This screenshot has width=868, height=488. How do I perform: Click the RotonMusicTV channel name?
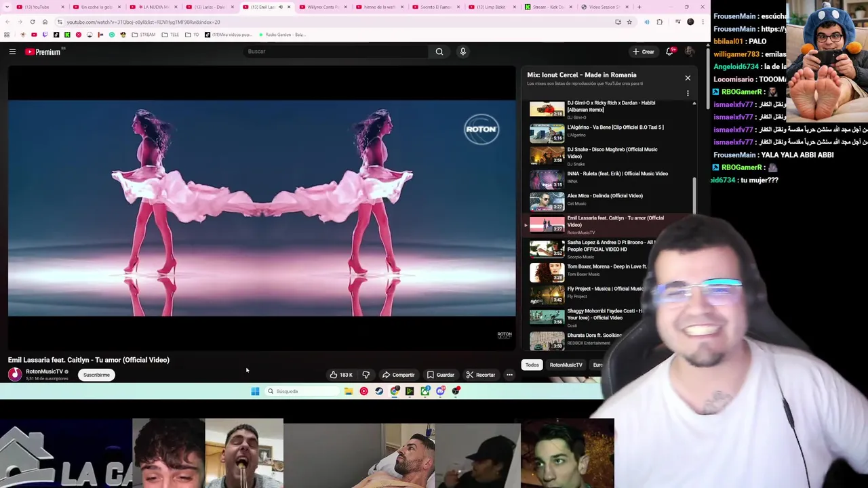click(44, 371)
